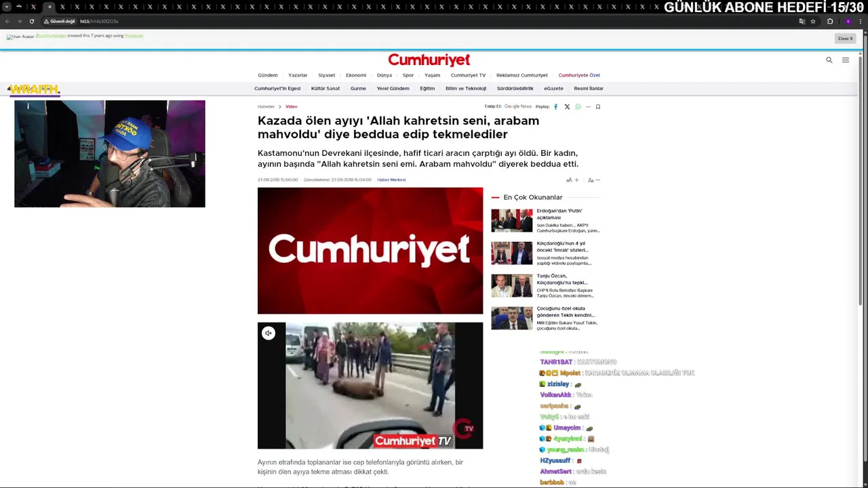The height and width of the screenshot is (488, 868).
Task: Go back in the browser
Action: click(x=7, y=21)
